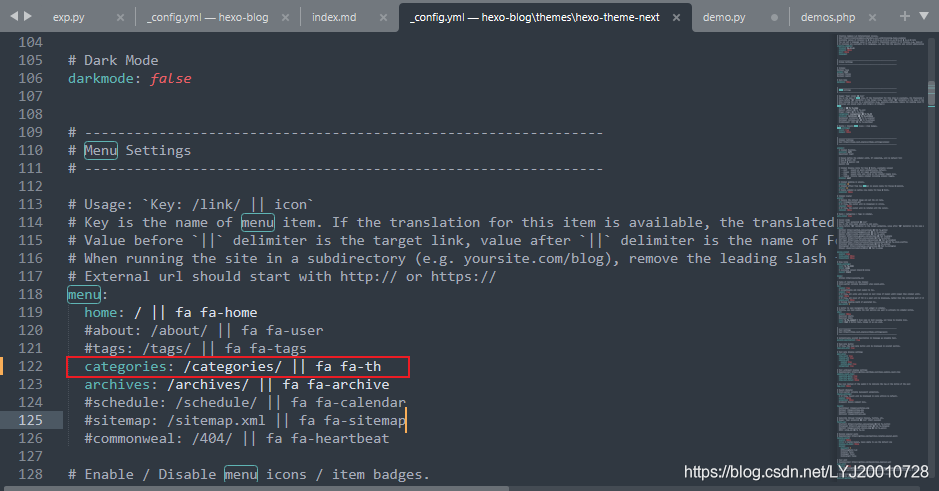This screenshot has width=939, height=491.
Task: Click unsaved dot on demo.py tab
Action: pyautogui.click(x=774, y=17)
